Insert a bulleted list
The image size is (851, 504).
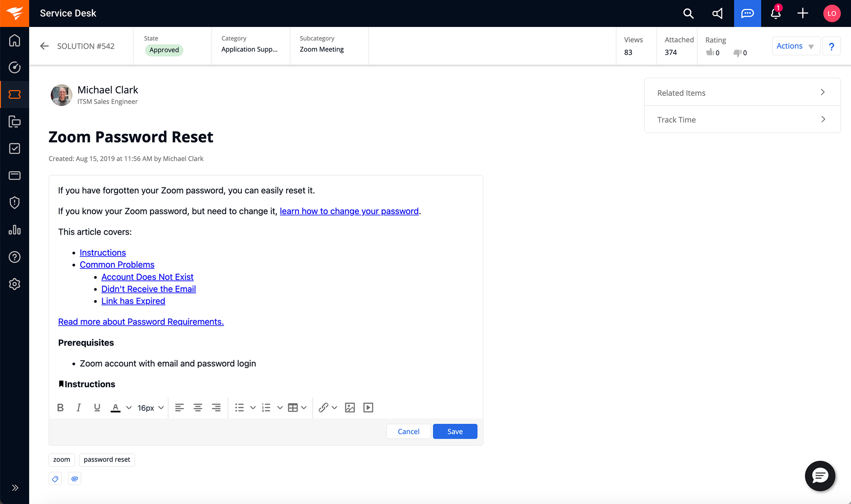tap(239, 408)
